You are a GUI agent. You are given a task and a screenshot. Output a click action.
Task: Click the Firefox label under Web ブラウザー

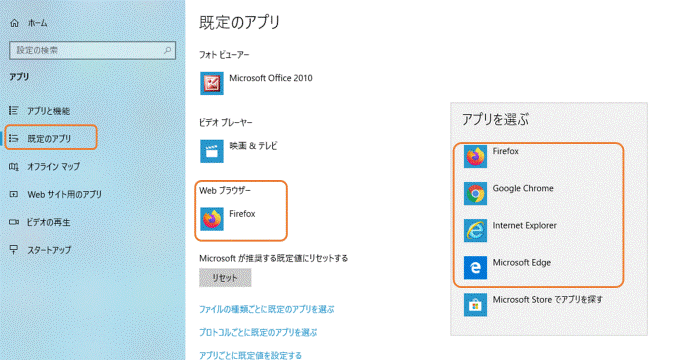(242, 214)
